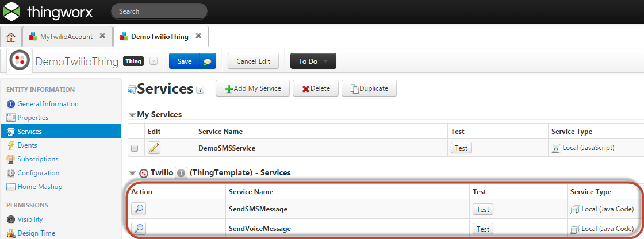Click the DemoSMSService service name
Screen dimensions: 644x239
227,148
